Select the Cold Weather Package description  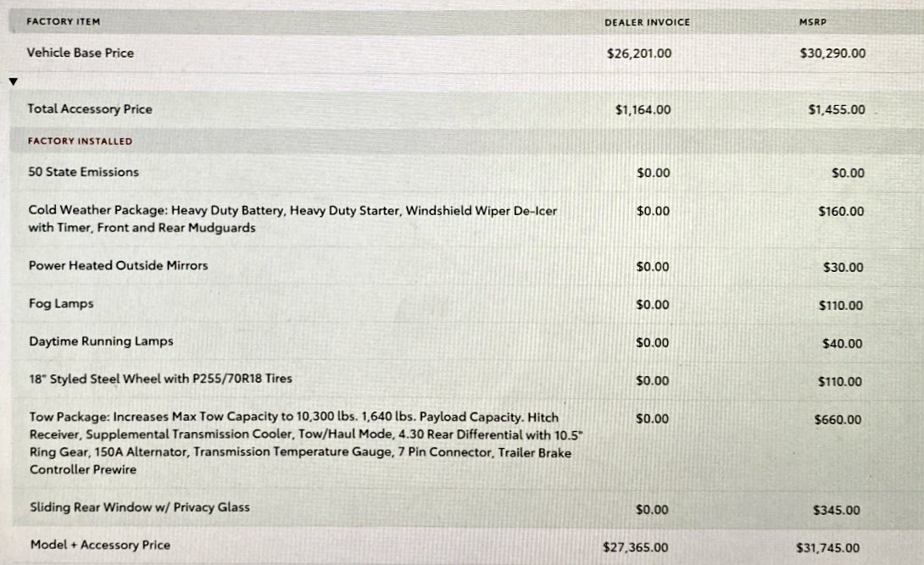coord(292,219)
